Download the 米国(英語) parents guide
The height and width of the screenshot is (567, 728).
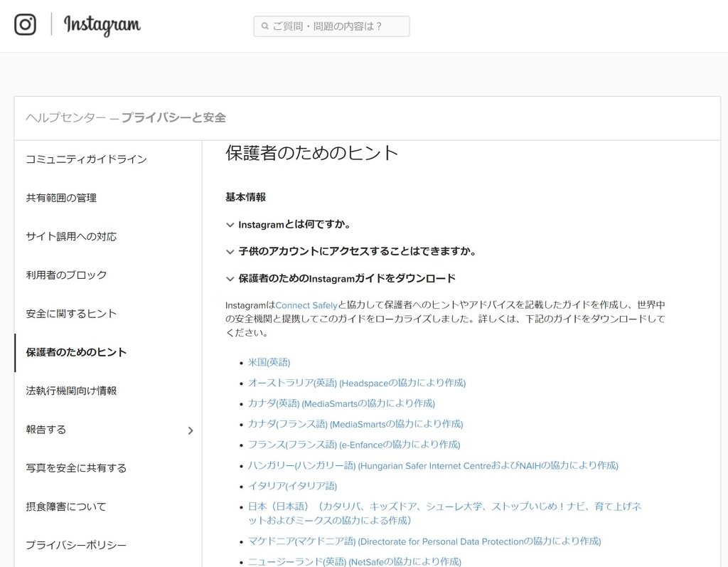click(269, 362)
